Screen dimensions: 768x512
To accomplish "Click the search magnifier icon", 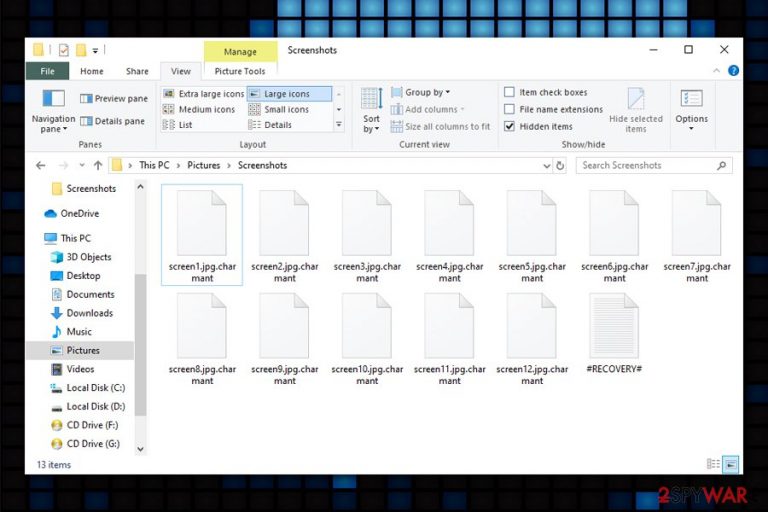I will [x=721, y=166].
